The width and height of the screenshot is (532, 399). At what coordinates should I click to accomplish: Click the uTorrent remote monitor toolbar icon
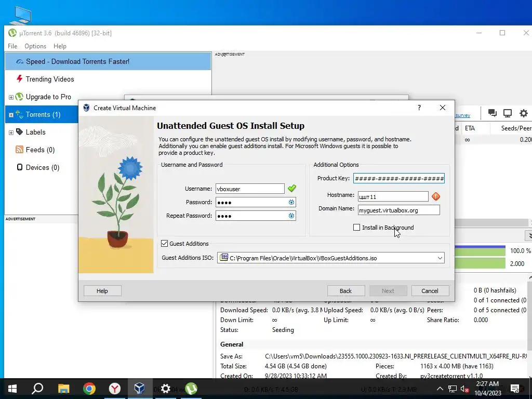pos(508,113)
